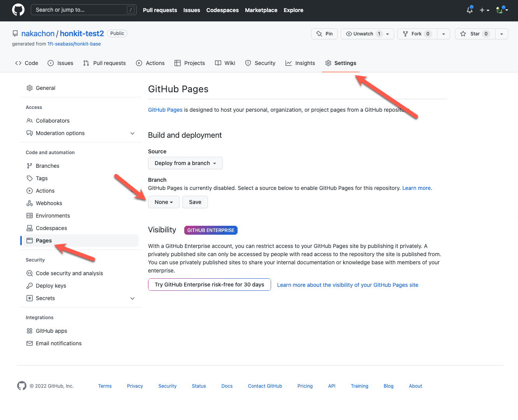Open the nakachon owner profile link
The image size is (518, 420).
(38, 33)
